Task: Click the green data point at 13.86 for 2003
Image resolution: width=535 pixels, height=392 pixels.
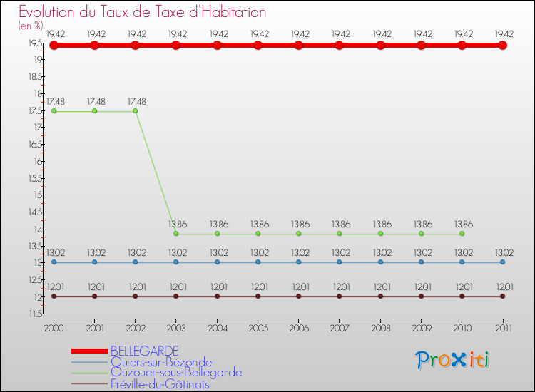Action: [175, 234]
